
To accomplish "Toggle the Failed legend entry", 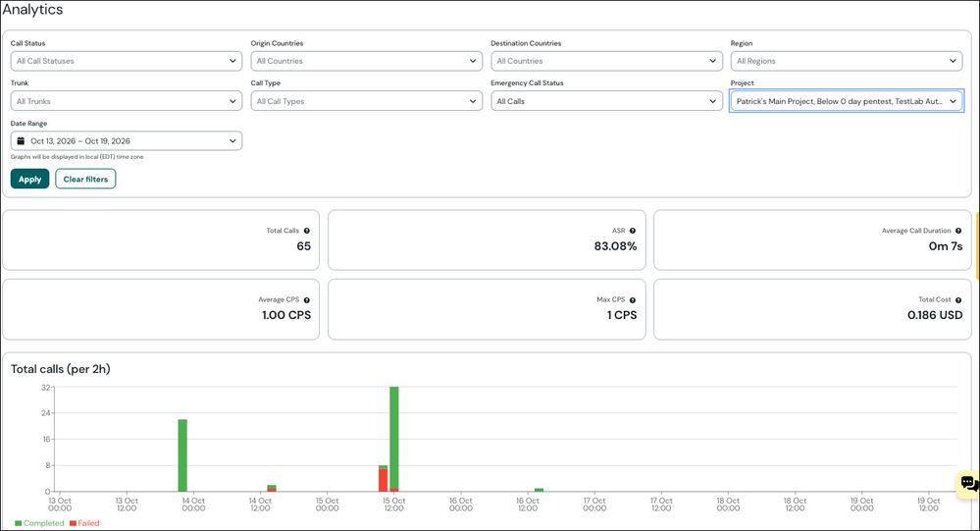I will point(84,523).
